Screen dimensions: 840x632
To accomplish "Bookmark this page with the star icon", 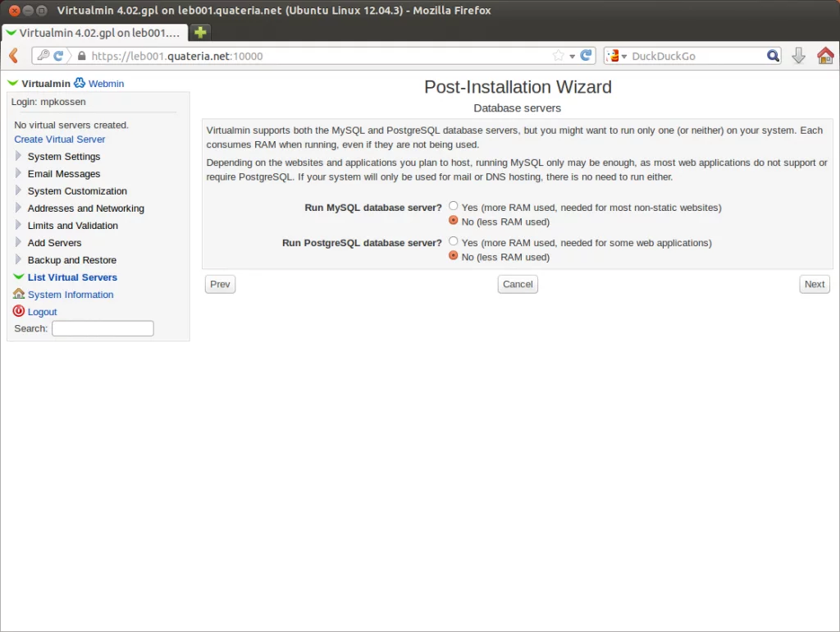I will tap(558, 55).
